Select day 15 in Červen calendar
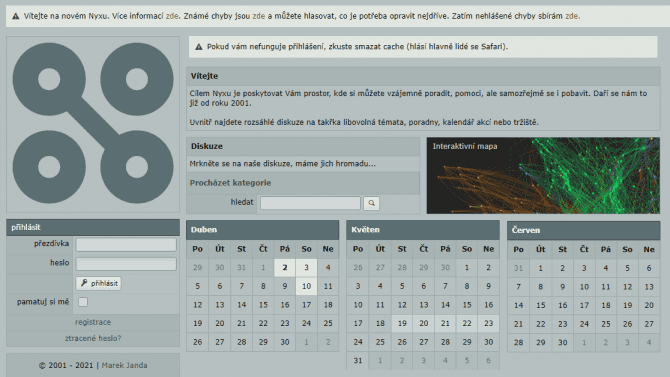Viewport: 670px width, 377px height. (x=541, y=305)
